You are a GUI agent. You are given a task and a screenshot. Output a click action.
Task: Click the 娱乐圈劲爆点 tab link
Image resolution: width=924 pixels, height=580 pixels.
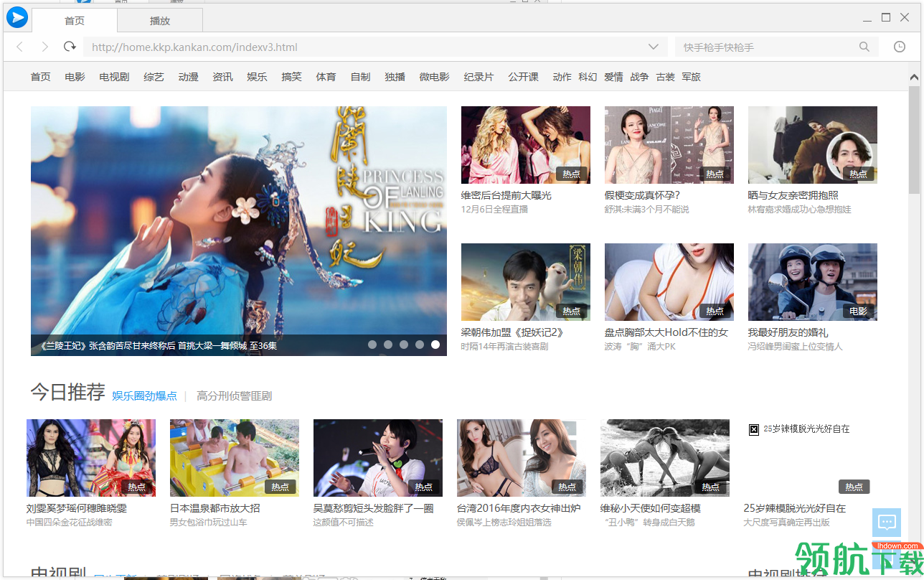tap(144, 396)
